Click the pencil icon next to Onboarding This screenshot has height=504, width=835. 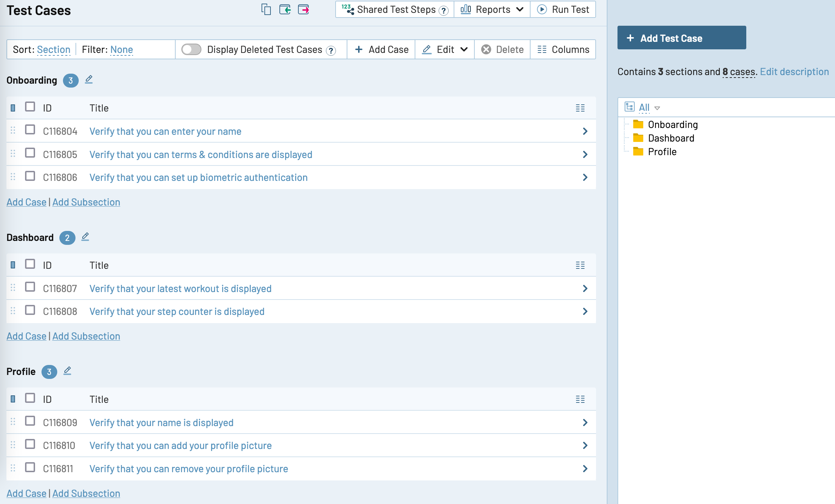click(89, 79)
